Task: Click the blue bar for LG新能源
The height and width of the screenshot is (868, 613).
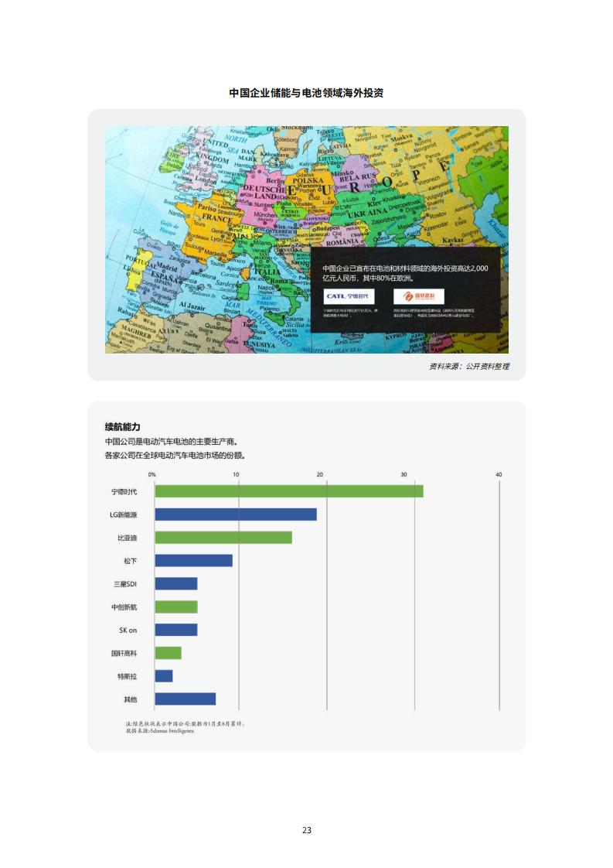Action: tap(237, 514)
